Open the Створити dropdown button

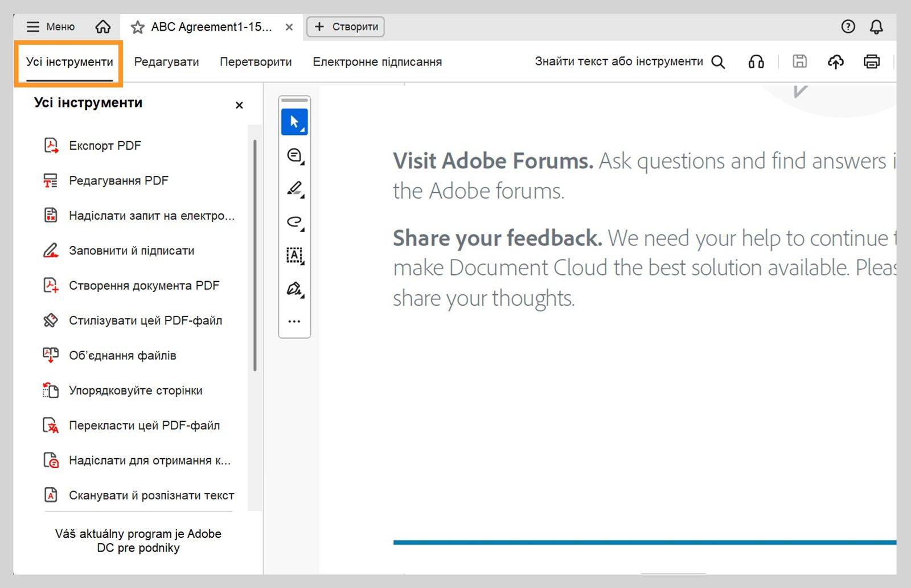click(x=346, y=27)
